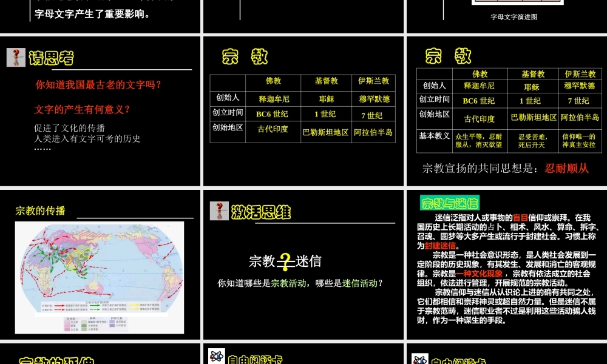The image size is (607, 364).
Task: Click the yellow question mark between 宗教 and 迷信
Action: click(286, 262)
